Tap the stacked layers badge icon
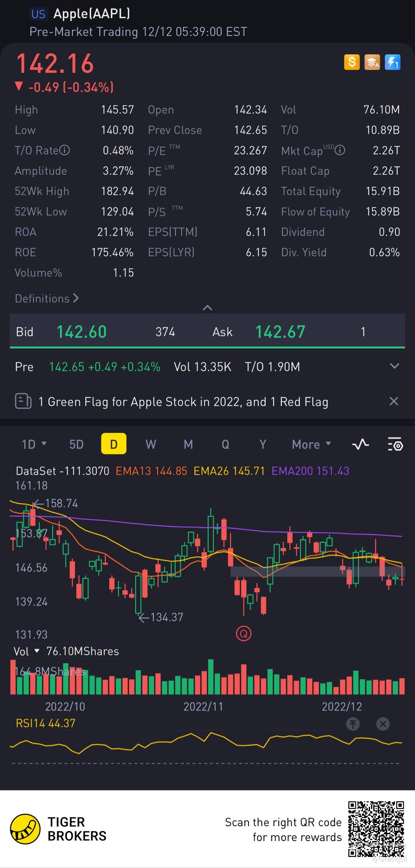Image resolution: width=415 pixels, height=868 pixels. tap(372, 62)
